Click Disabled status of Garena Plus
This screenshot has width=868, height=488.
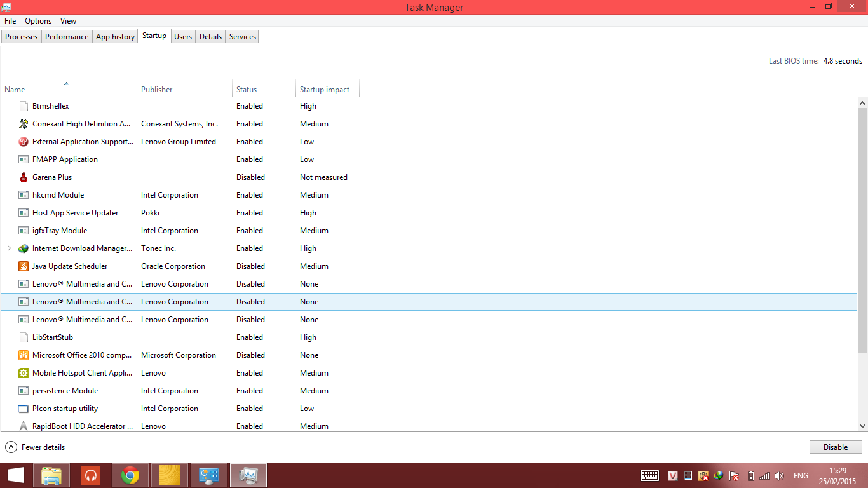point(250,177)
